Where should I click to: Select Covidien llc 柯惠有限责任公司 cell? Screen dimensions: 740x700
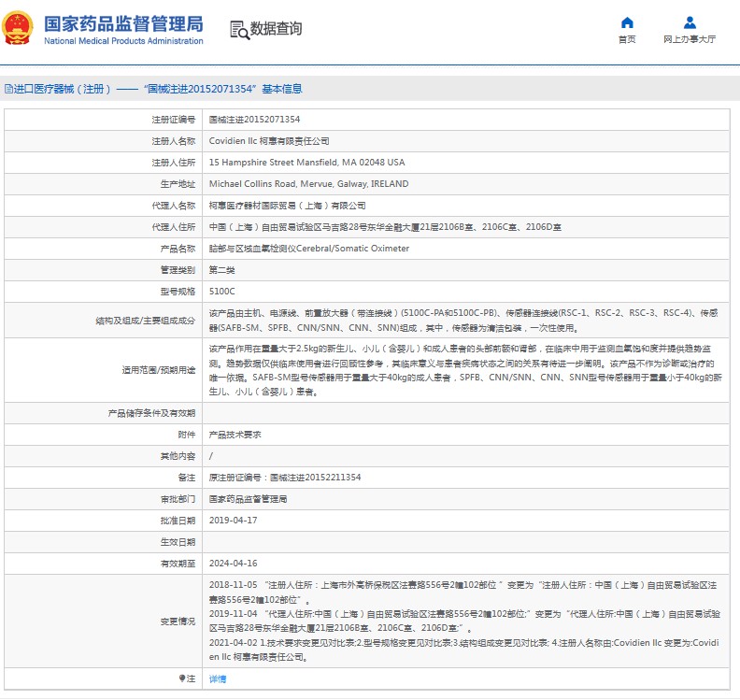(x=269, y=141)
